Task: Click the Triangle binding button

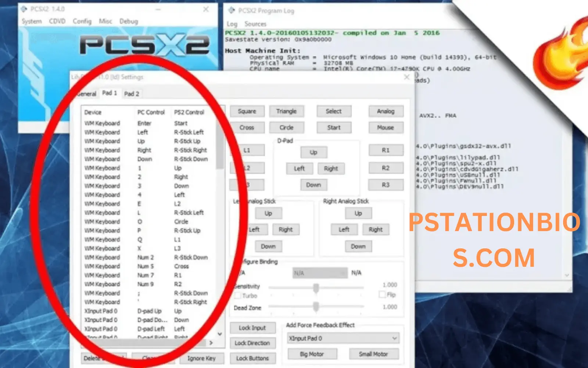Action: 286,111
